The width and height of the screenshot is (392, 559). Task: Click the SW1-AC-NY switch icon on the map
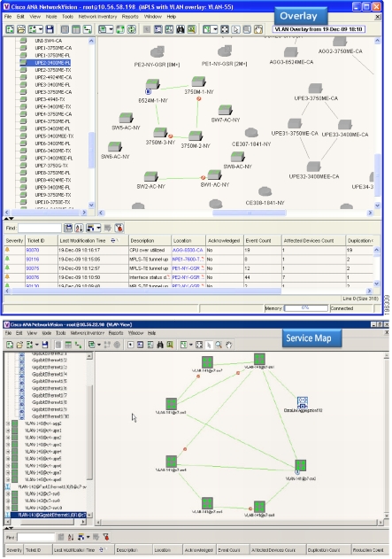click(215, 175)
